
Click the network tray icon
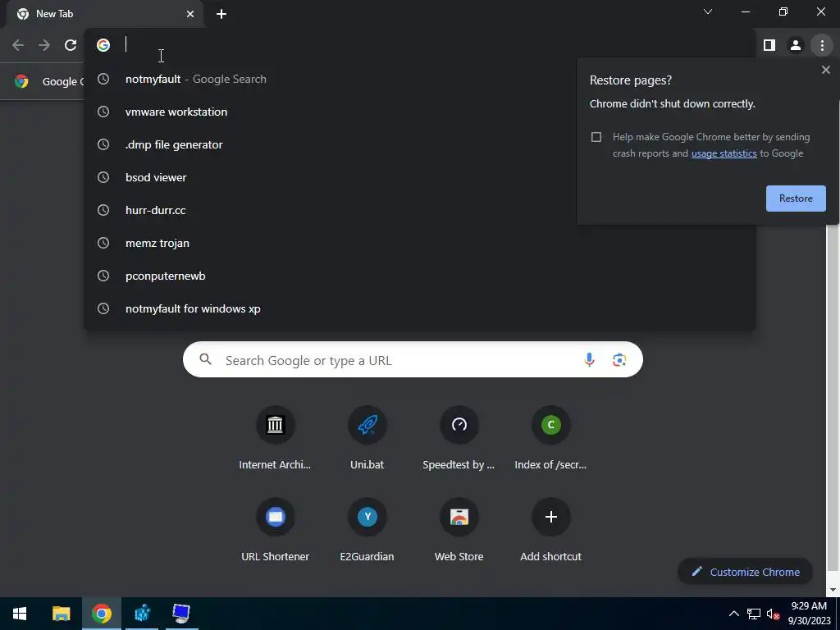tap(754, 614)
